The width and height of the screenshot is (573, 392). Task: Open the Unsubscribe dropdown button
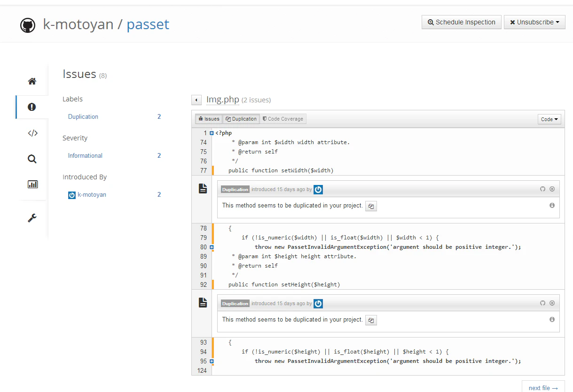(534, 22)
